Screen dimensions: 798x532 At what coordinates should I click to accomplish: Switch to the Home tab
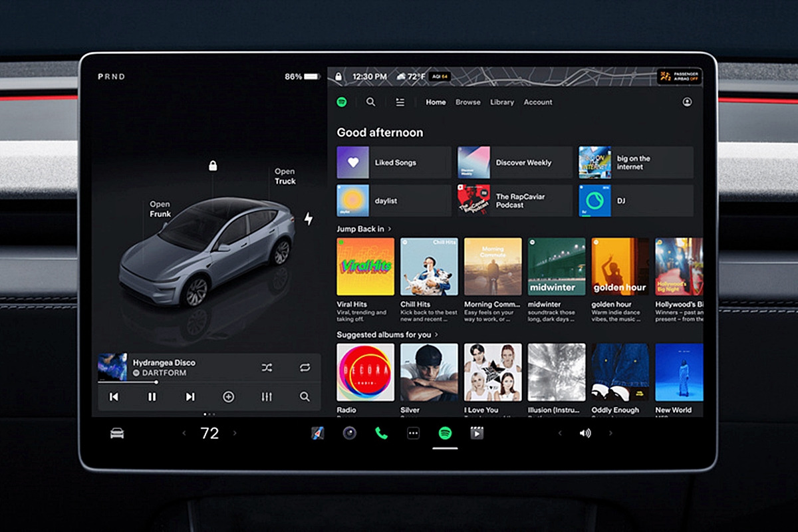(436, 102)
